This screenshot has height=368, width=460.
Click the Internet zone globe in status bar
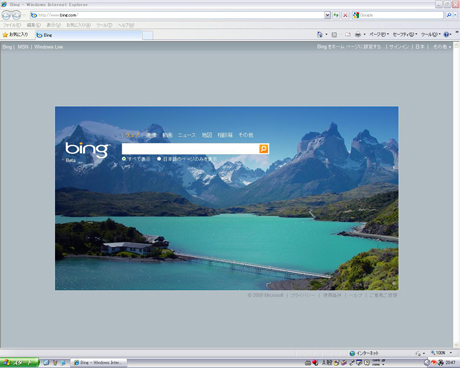pos(352,353)
